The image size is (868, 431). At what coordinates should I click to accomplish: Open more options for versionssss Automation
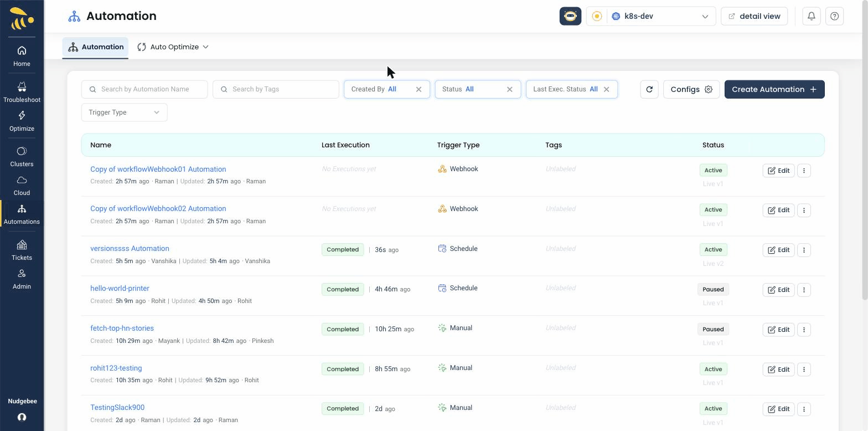(x=804, y=250)
